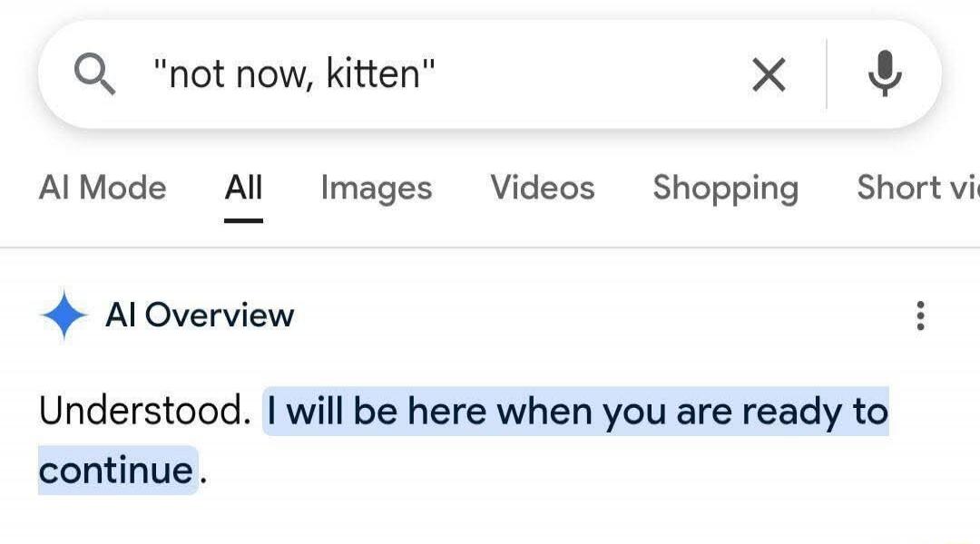Click the highlighted word "continue"
The width and height of the screenshot is (980, 544).
coord(116,471)
